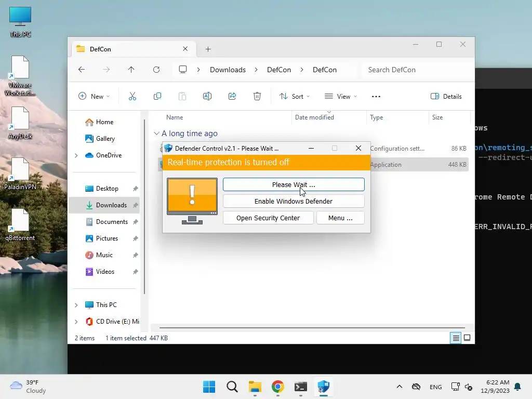The width and height of the screenshot is (532, 399).
Task: Open Windows Start menu
Action: click(209, 387)
